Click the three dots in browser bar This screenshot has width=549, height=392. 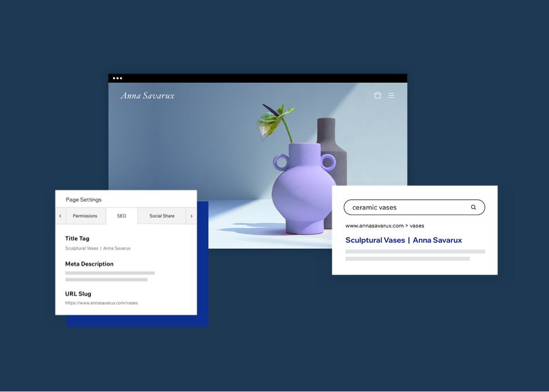tap(118, 78)
